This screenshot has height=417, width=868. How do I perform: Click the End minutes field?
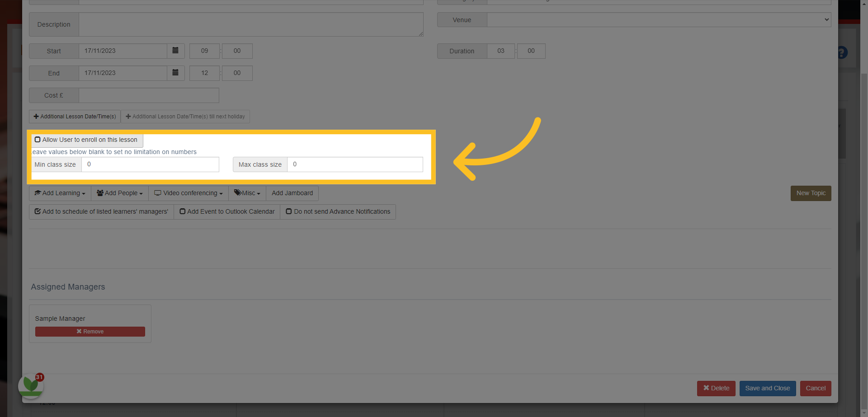click(x=237, y=73)
